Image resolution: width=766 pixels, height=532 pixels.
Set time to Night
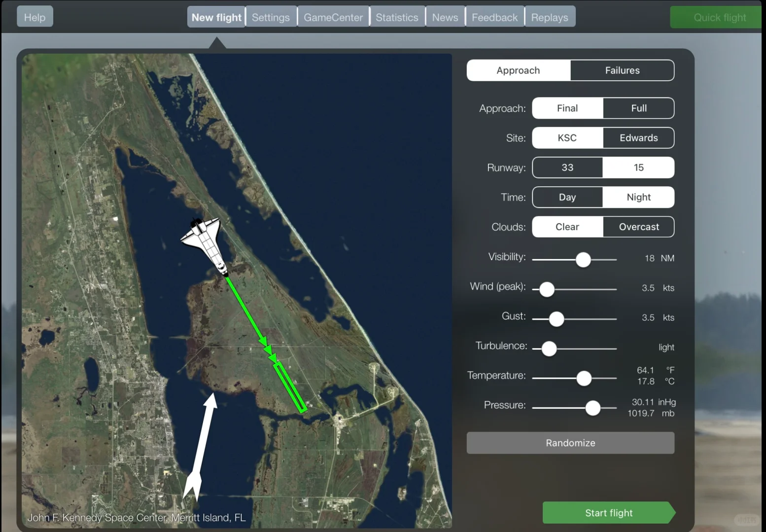639,197
